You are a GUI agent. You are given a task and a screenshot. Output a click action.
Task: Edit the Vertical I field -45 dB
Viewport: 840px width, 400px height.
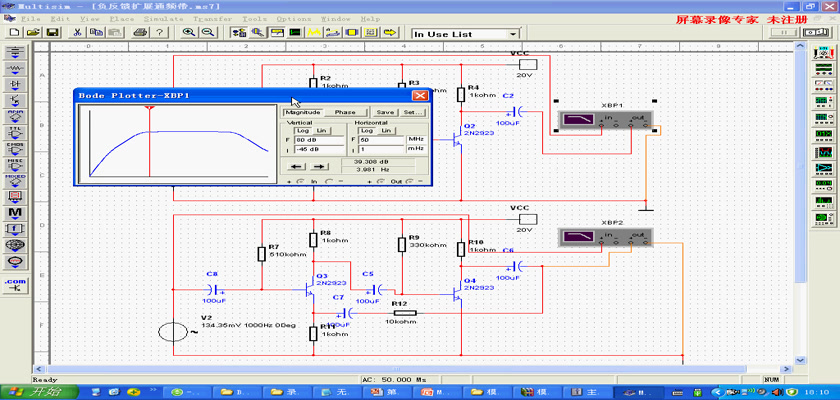[319, 148]
